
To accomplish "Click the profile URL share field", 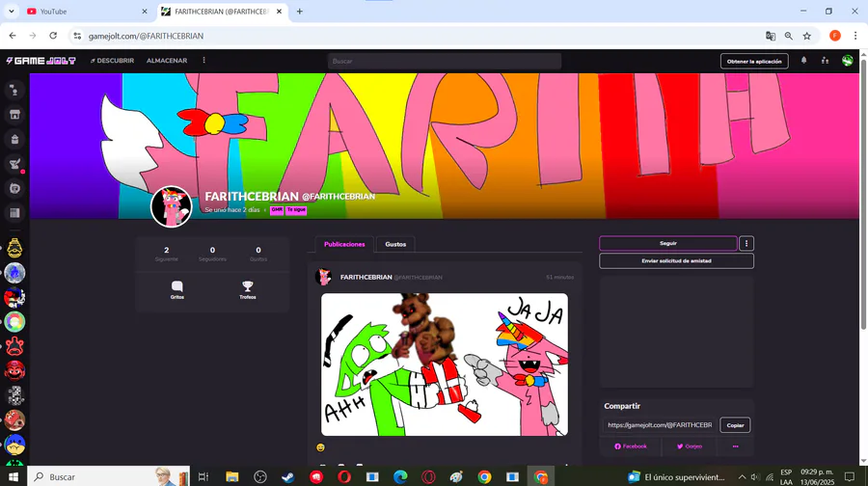I will point(660,425).
